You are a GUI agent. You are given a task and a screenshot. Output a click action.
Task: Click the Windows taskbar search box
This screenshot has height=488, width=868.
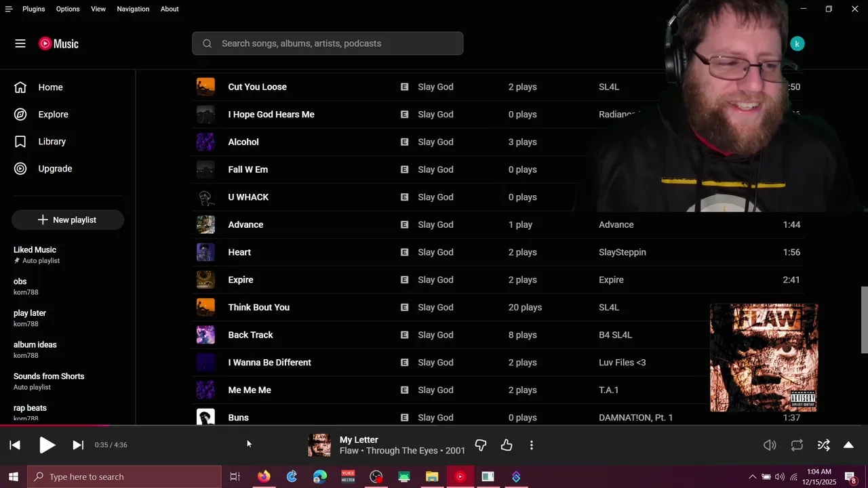click(x=125, y=476)
